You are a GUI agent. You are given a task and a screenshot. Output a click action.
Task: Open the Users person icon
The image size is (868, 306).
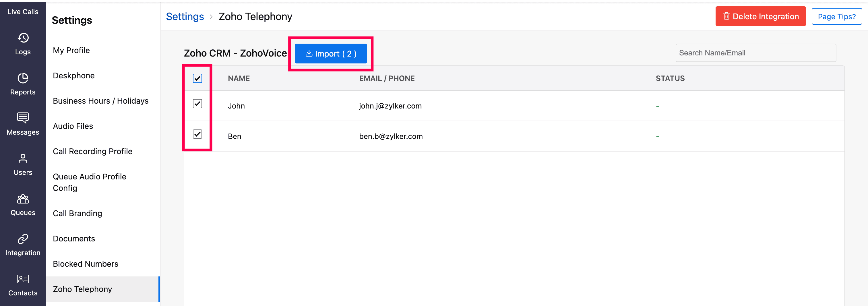(23, 158)
